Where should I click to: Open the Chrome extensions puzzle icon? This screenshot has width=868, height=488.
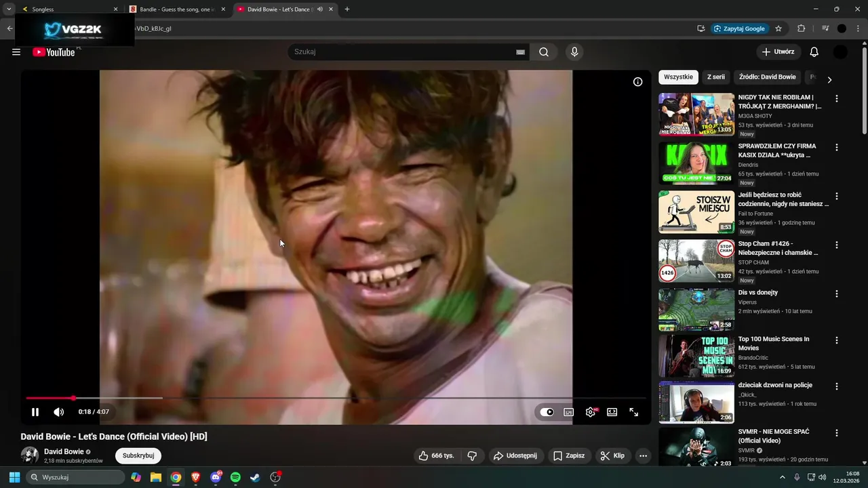point(801,28)
